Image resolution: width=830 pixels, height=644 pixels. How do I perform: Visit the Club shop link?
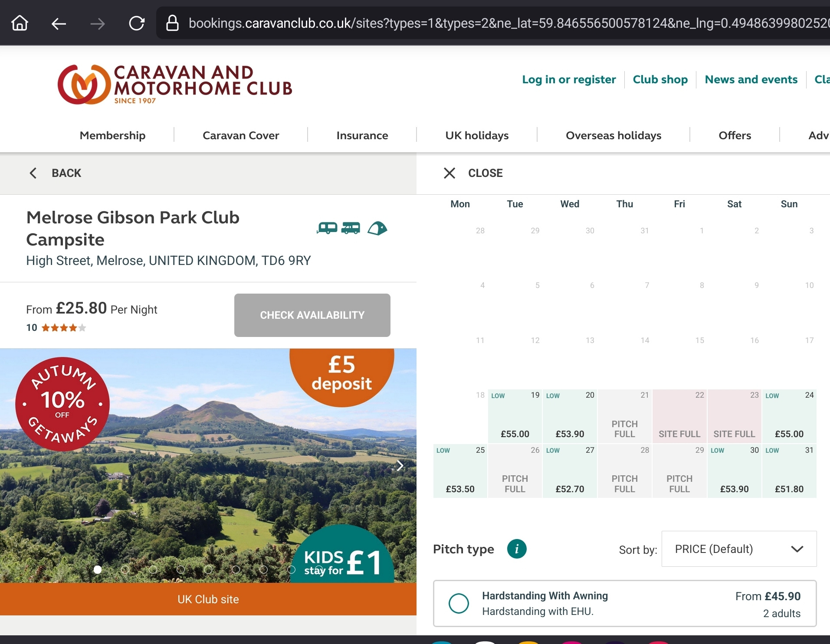pyautogui.click(x=660, y=79)
